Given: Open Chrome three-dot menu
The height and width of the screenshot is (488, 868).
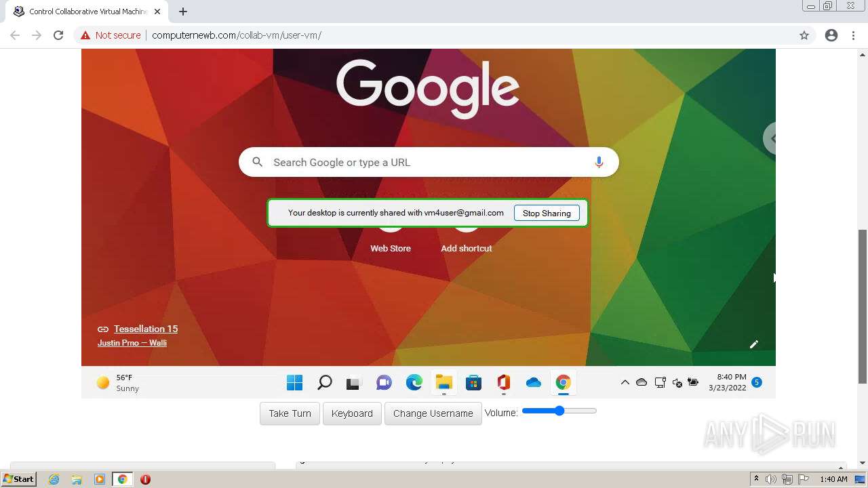Looking at the screenshot, I should (854, 35).
